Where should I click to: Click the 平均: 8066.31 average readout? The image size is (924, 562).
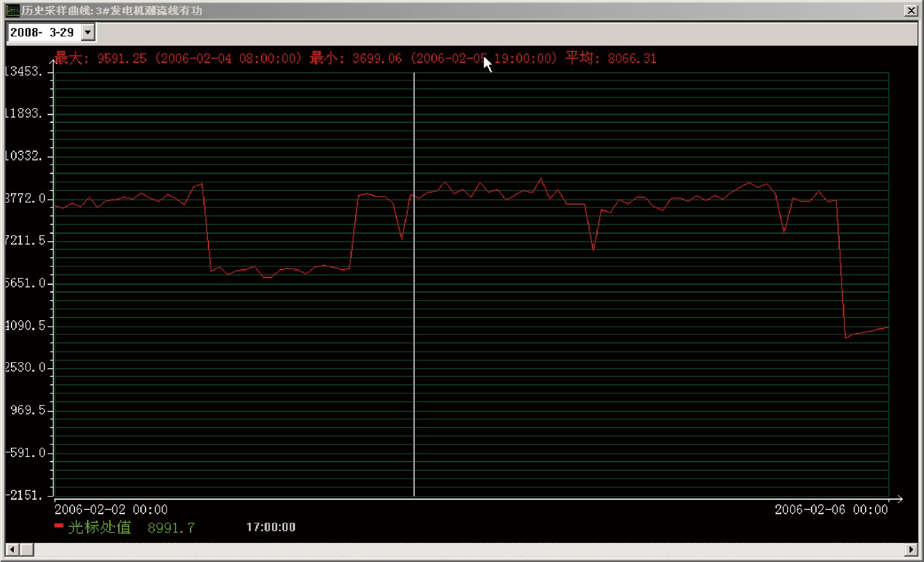point(611,58)
